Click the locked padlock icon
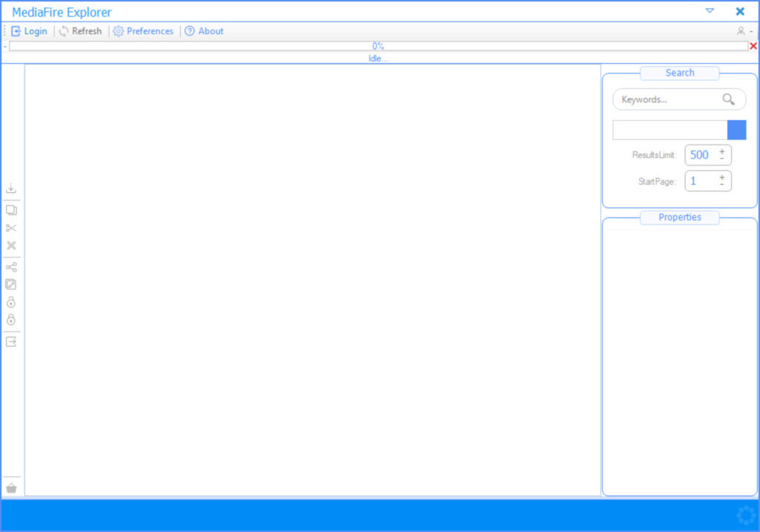The height and width of the screenshot is (532, 760). pyautogui.click(x=11, y=320)
